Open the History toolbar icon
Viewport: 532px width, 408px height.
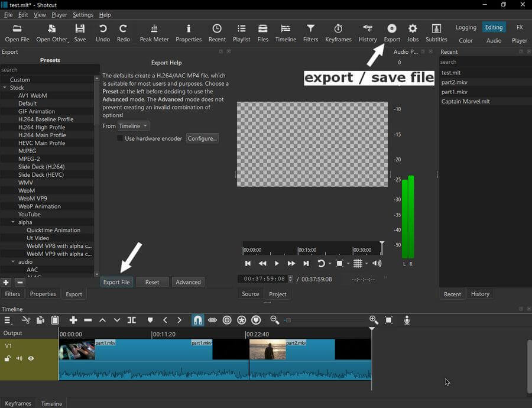[368, 33]
